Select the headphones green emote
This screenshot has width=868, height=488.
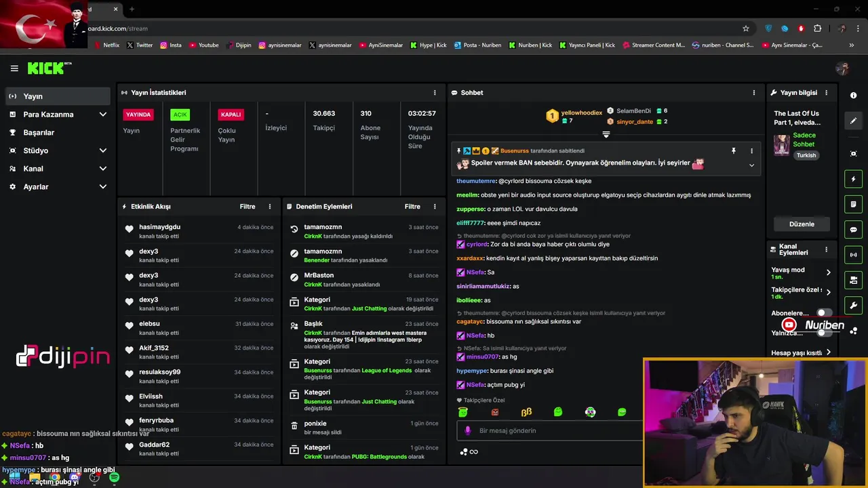coord(590,411)
